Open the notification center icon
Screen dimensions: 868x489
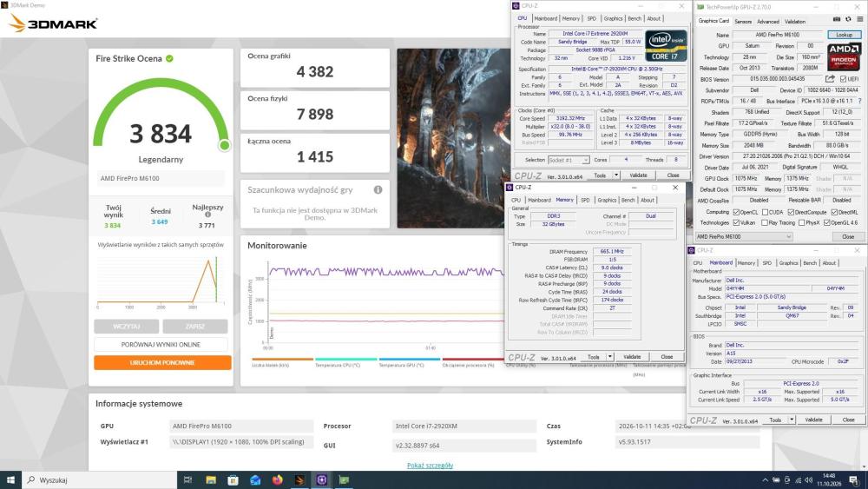click(855, 480)
